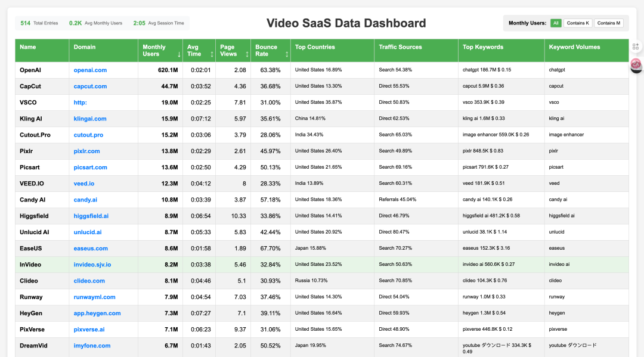
Task: Select the OpenAI name cell
Action: [42, 70]
